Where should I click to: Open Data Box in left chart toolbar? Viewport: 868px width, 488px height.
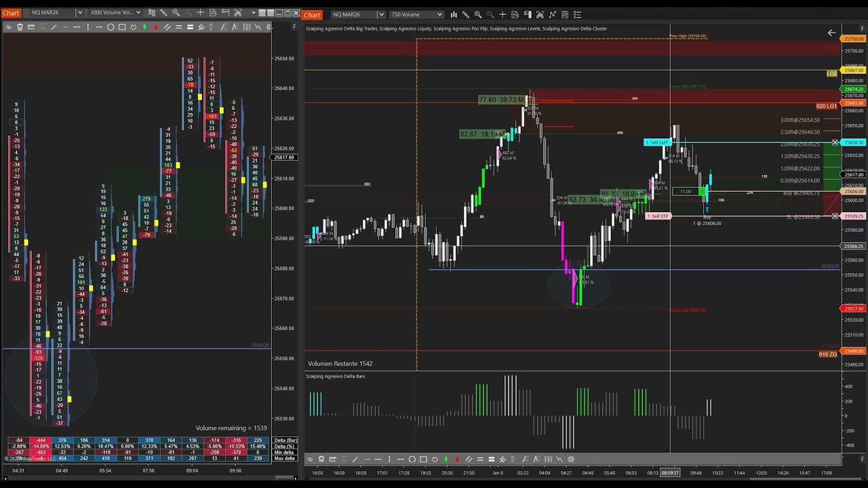click(213, 13)
